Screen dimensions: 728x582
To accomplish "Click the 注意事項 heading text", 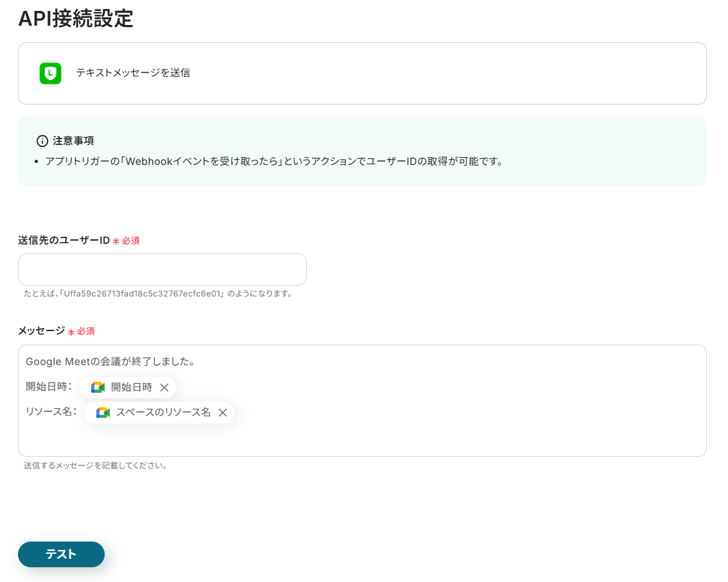I will pyautogui.click(x=73, y=141).
